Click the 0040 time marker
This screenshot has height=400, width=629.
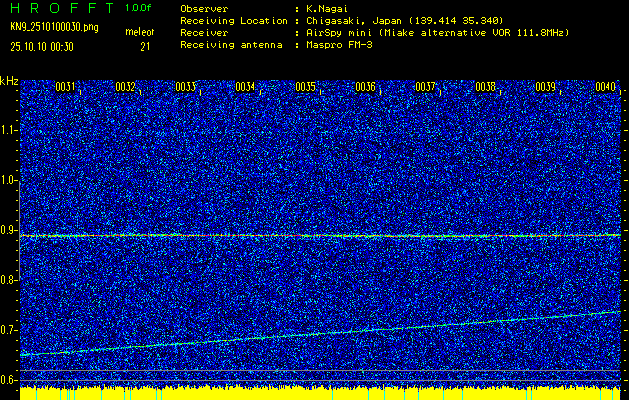click(605, 87)
